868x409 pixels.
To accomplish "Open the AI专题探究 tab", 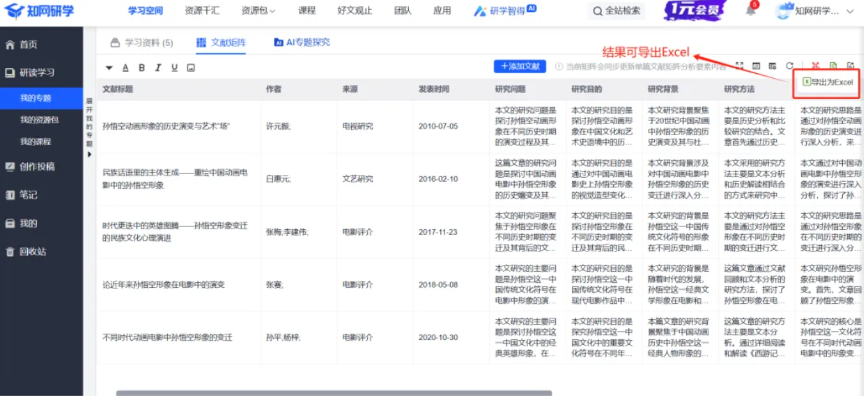I will [302, 43].
